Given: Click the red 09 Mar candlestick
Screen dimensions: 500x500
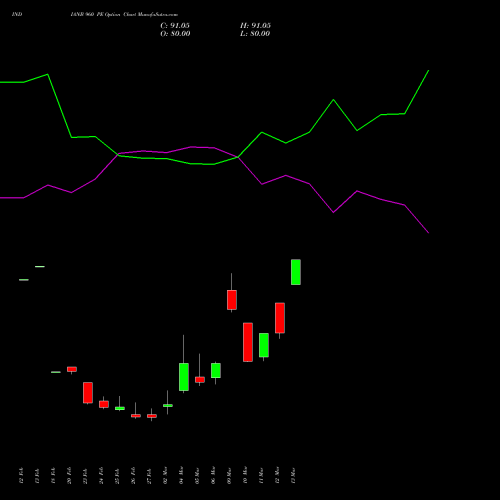Looking at the screenshot, I should click(x=232, y=300).
